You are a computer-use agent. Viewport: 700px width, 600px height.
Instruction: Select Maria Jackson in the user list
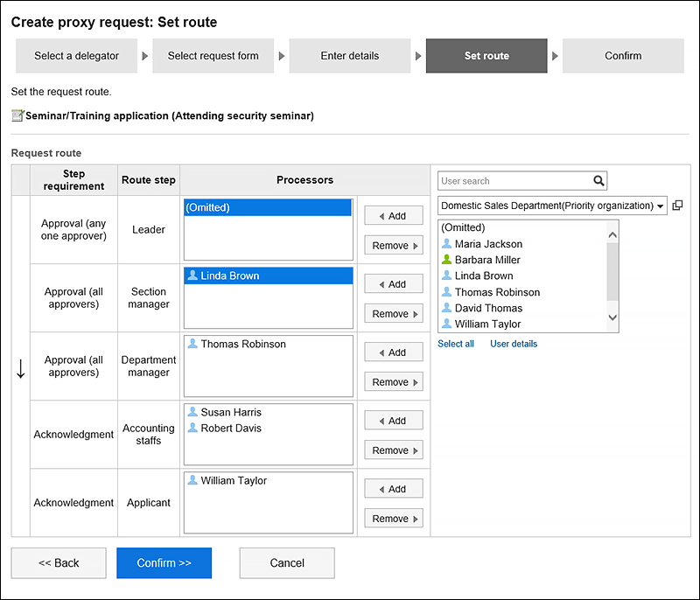[522, 243]
